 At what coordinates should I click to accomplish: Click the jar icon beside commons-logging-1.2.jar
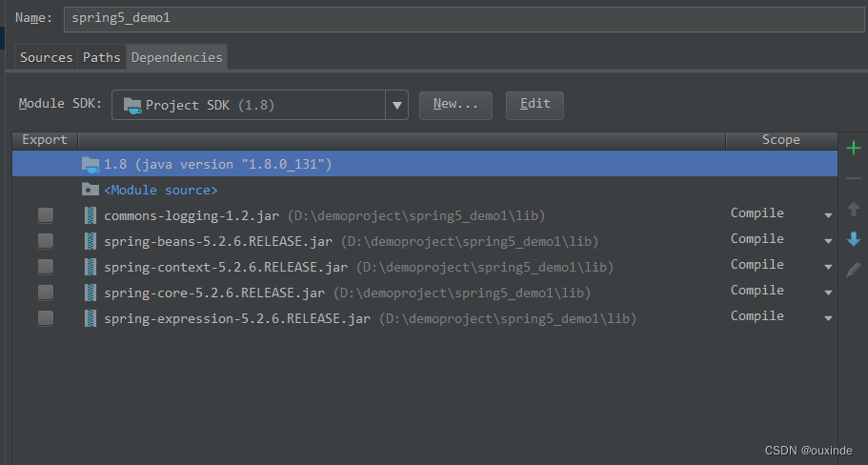pyautogui.click(x=91, y=215)
